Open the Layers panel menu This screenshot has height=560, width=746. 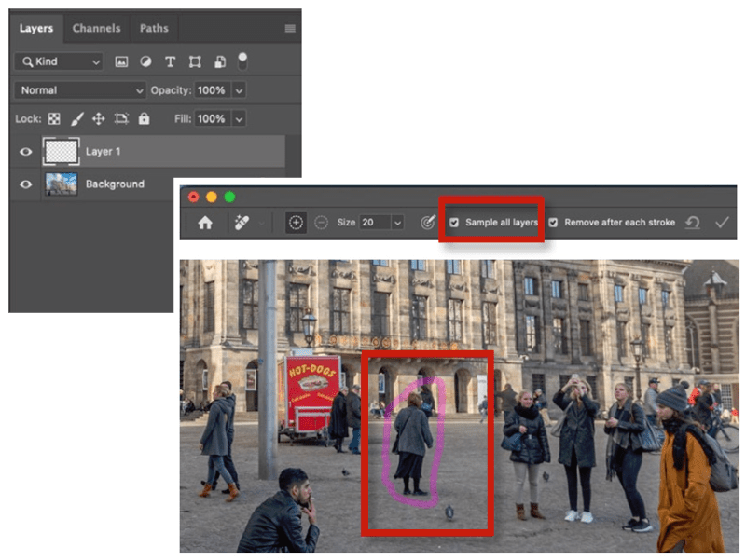(x=290, y=29)
